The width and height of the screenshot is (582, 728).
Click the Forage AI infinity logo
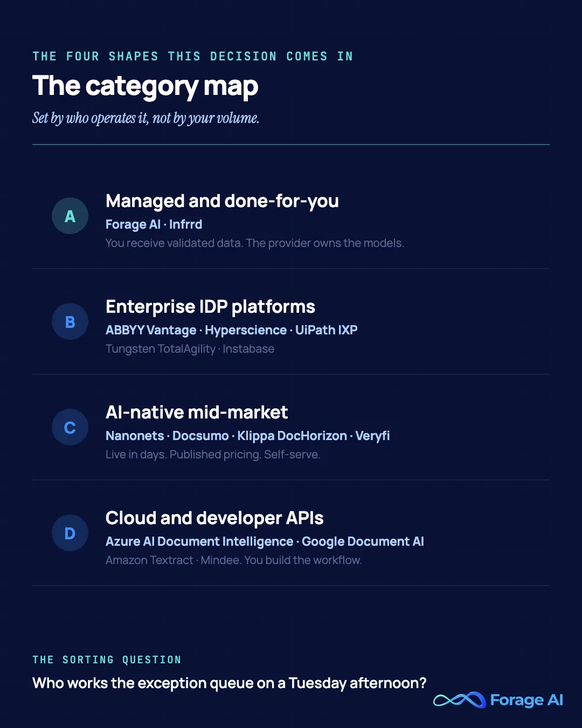coord(460,700)
